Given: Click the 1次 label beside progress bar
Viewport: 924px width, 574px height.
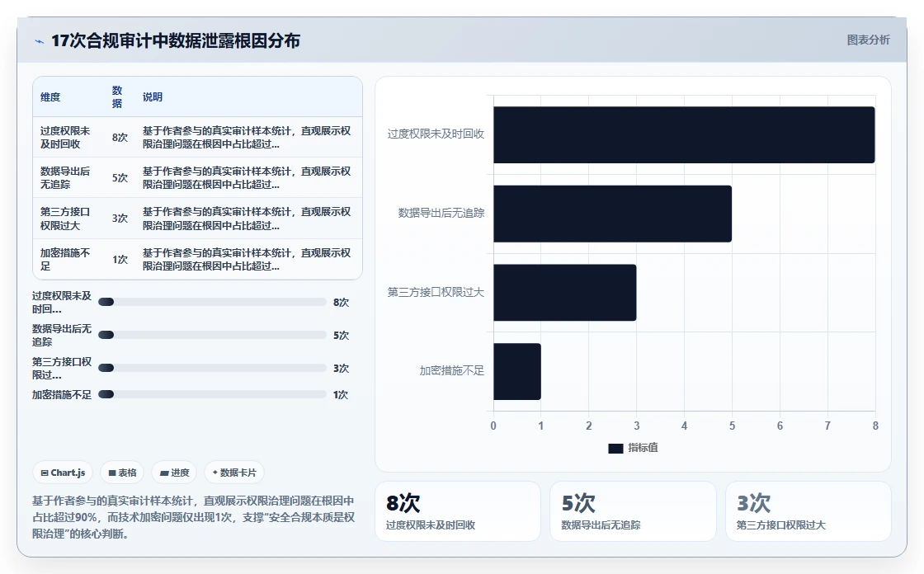Looking at the screenshot, I should pos(341,395).
